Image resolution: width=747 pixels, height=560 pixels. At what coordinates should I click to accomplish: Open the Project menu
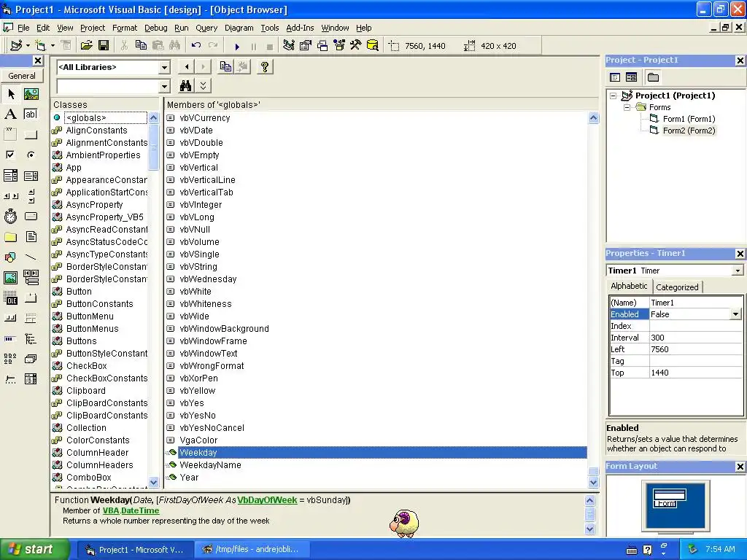pyautogui.click(x=93, y=28)
